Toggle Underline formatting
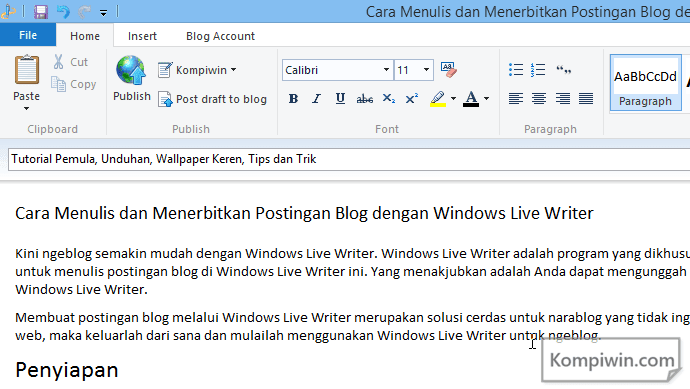The image size is (690, 389). pyautogui.click(x=340, y=99)
